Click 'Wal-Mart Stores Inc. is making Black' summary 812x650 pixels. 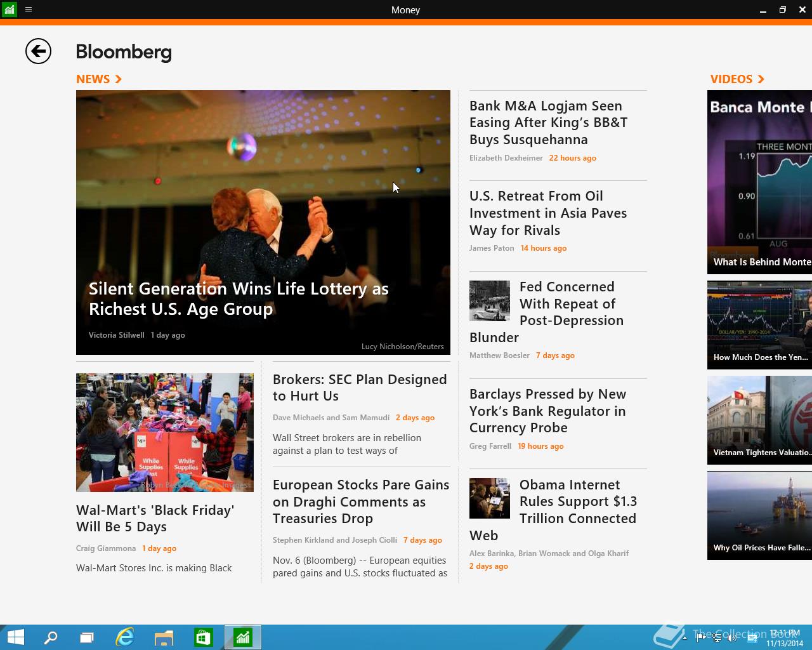[154, 568]
